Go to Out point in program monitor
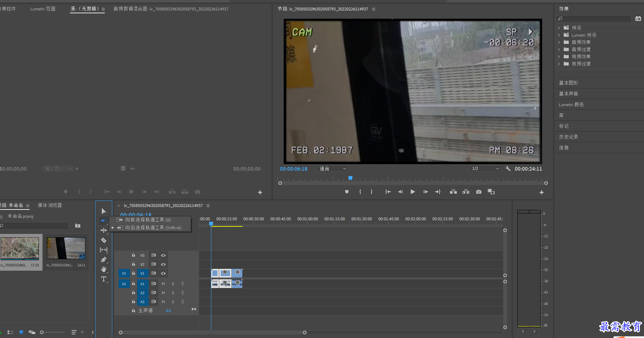 pyautogui.click(x=438, y=192)
